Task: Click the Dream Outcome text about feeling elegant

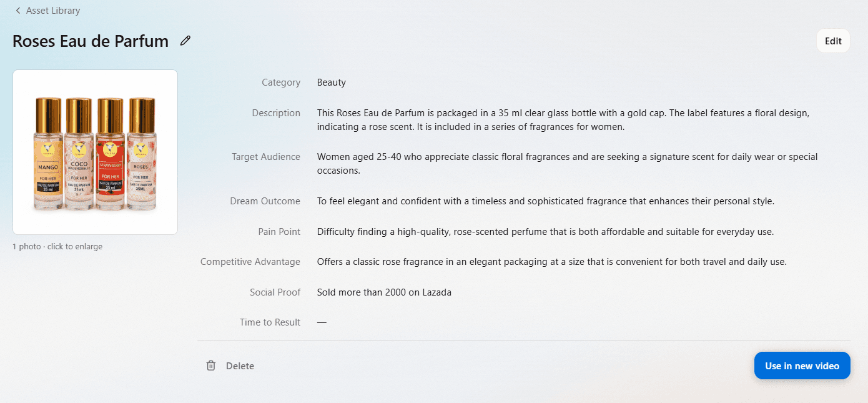Action: click(546, 201)
